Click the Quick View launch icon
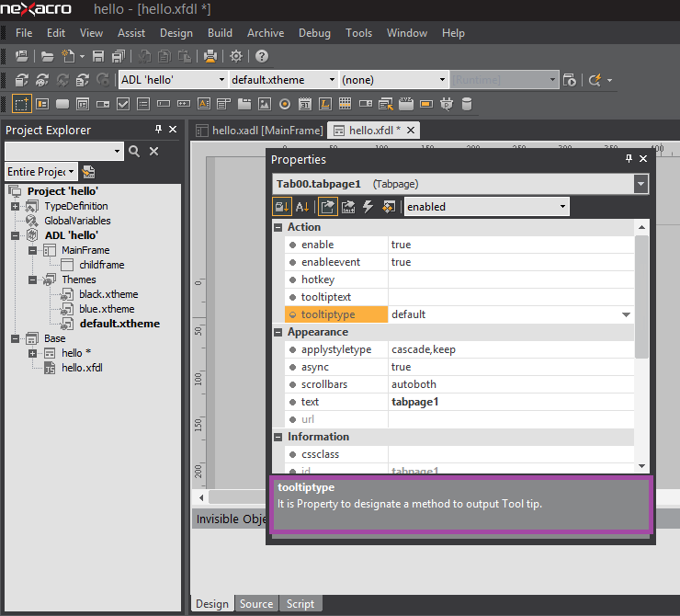The width and height of the screenshot is (680, 616). pyautogui.click(x=570, y=80)
